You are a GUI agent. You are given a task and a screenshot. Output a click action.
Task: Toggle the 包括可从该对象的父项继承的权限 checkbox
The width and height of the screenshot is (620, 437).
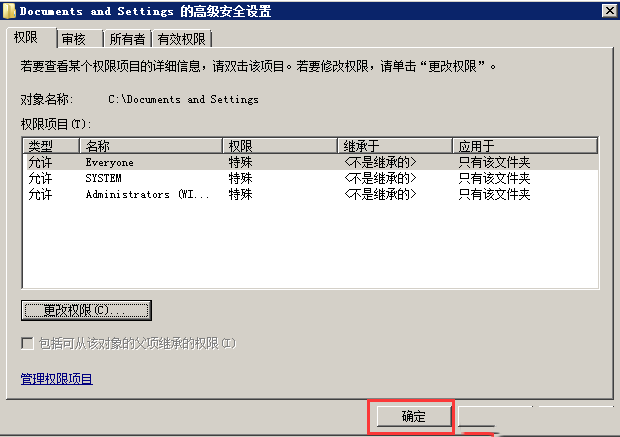pyautogui.click(x=27, y=343)
